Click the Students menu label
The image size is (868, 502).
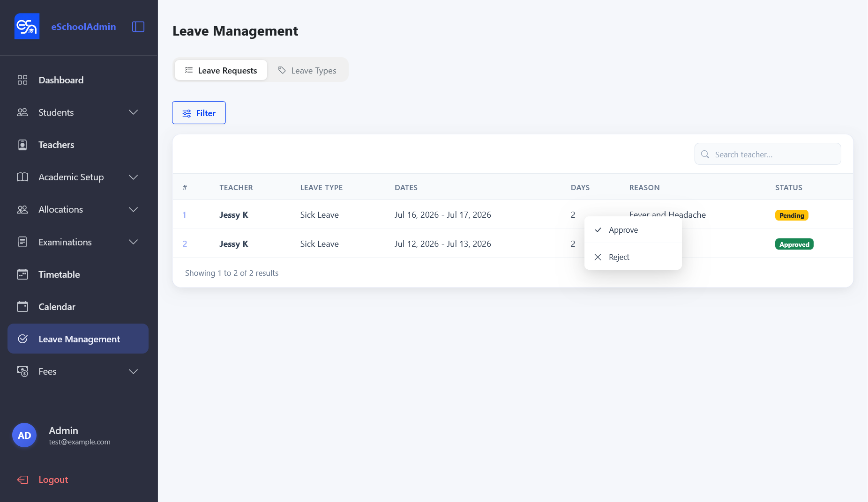56,112
